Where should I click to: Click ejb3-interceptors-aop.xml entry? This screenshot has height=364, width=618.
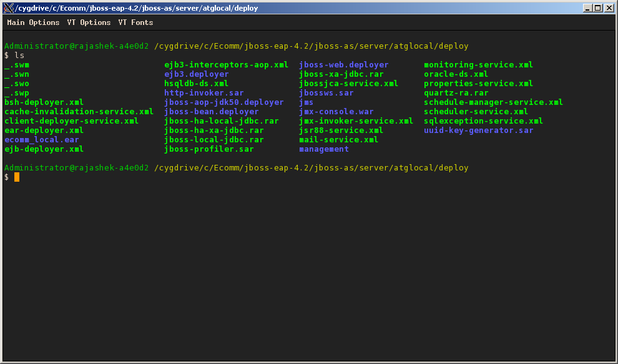click(x=227, y=65)
